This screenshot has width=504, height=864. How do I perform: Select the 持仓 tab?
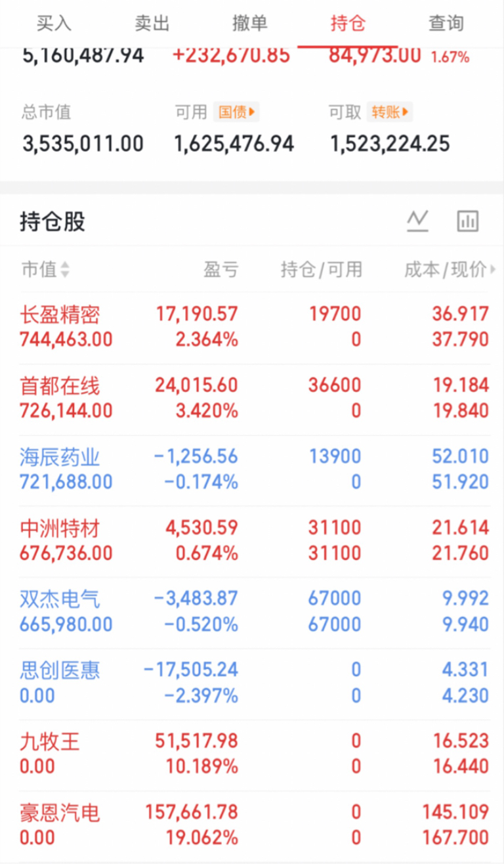348,24
